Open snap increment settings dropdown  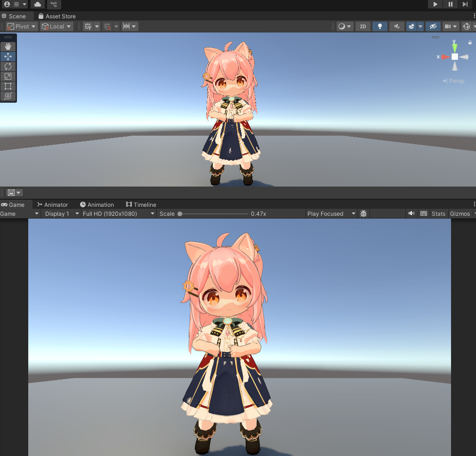point(129,26)
